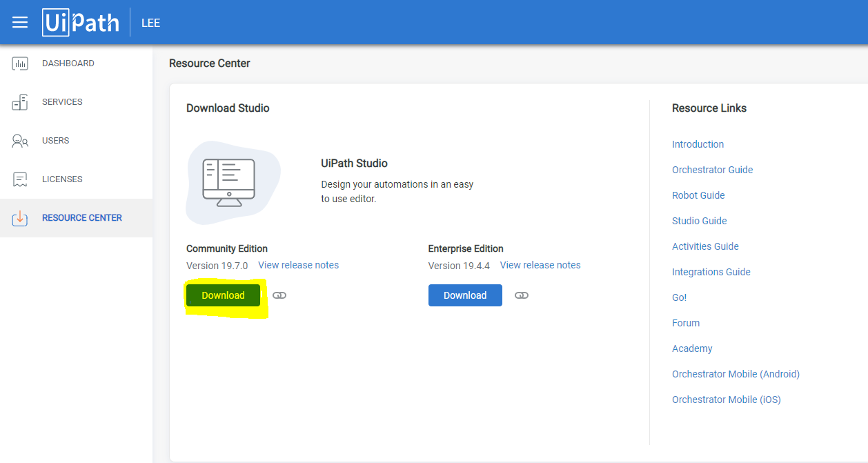Visit the Forum link
The image size is (868, 463).
[686, 323]
